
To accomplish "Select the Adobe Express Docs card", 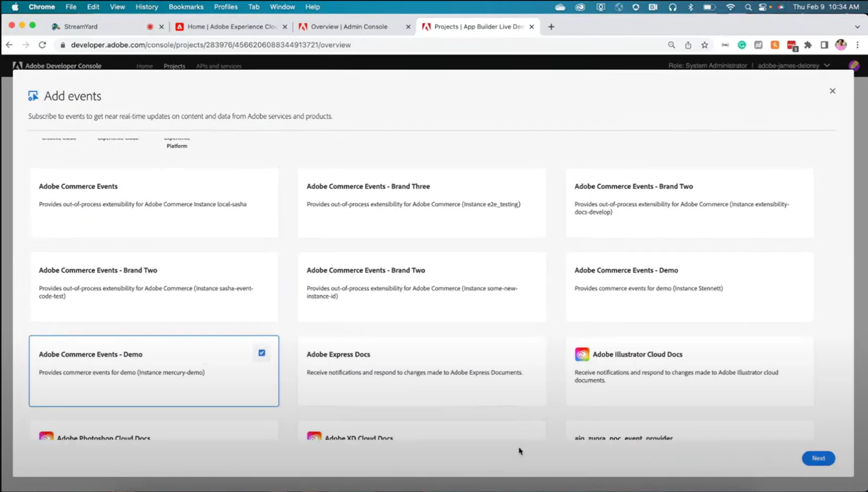I will tap(422, 371).
